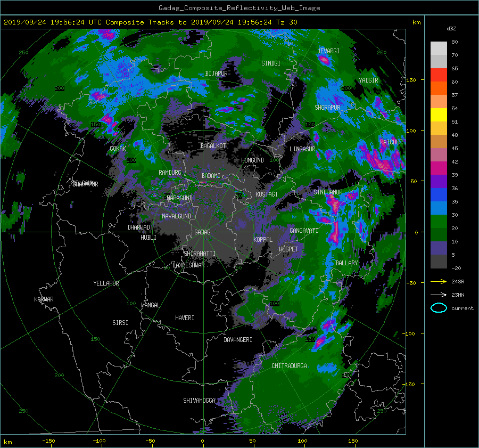
Task: Pick the red 60-65 dBZ legend swatch
Action: click(x=439, y=75)
